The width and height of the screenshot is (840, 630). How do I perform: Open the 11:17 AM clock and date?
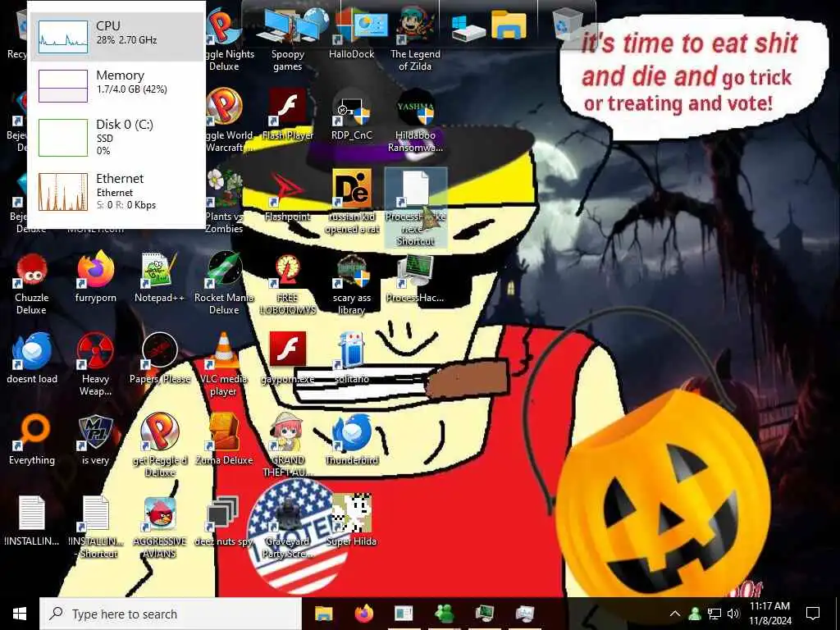coord(769,614)
